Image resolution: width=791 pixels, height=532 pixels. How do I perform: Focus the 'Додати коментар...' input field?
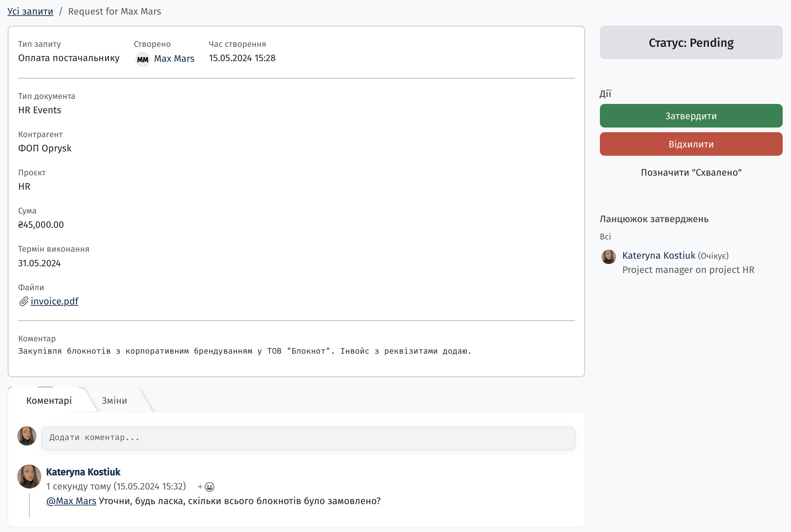tap(308, 438)
